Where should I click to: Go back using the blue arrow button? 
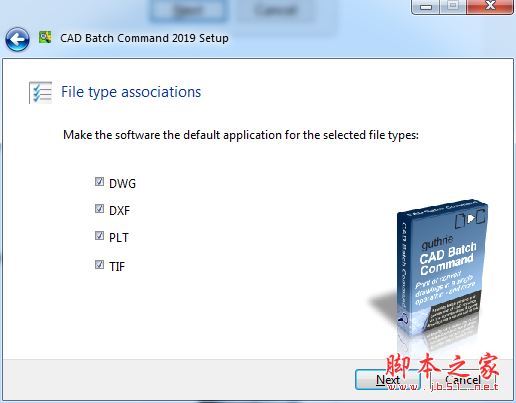coord(17,39)
